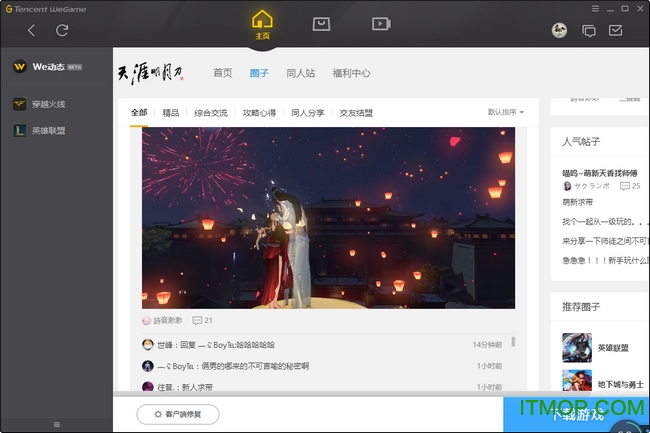Image resolution: width=650 pixels, height=433 pixels.
Task: Click the 推荐圈子 heading
Action: [581, 307]
